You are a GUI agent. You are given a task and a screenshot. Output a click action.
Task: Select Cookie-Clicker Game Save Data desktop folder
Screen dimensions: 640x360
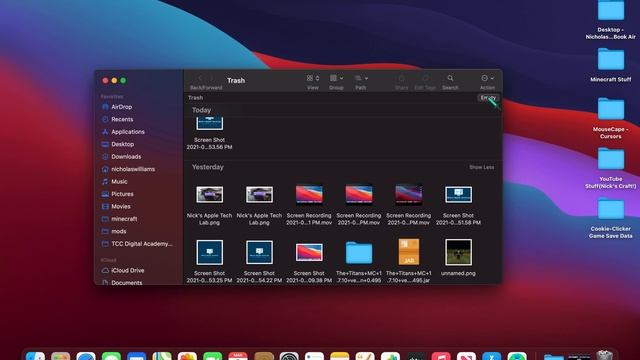[x=611, y=218]
